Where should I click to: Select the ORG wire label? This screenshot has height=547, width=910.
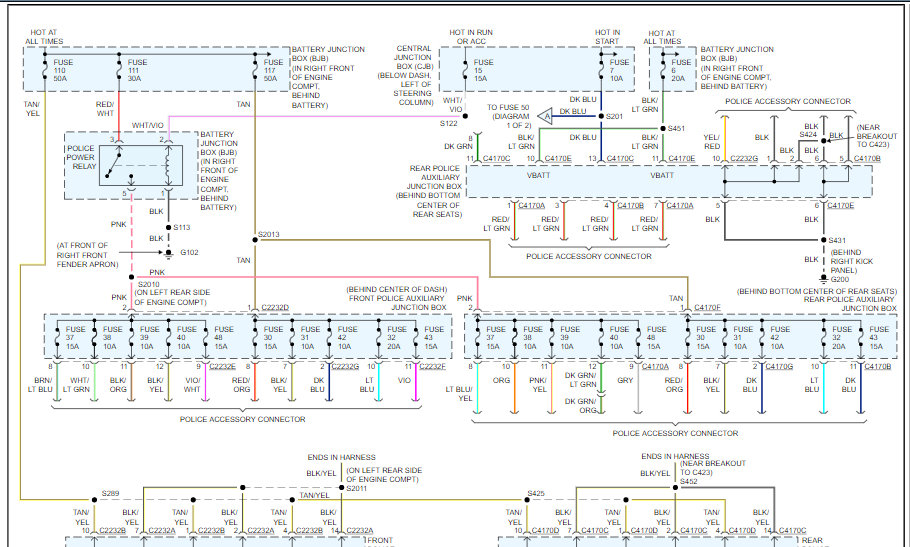(x=501, y=381)
